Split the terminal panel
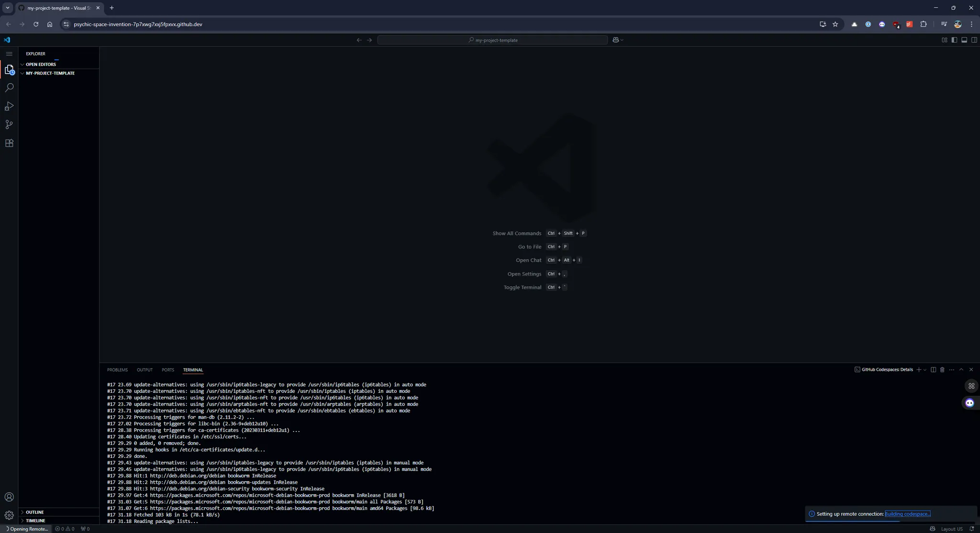The width and height of the screenshot is (980, 533). (x=933, y=370)
